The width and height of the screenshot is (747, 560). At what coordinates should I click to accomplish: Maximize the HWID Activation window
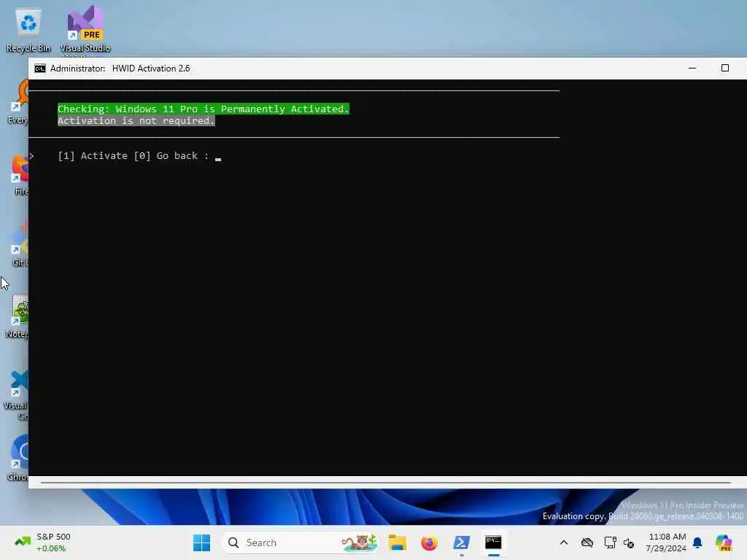pyautogui.click(x=724, y=68)
